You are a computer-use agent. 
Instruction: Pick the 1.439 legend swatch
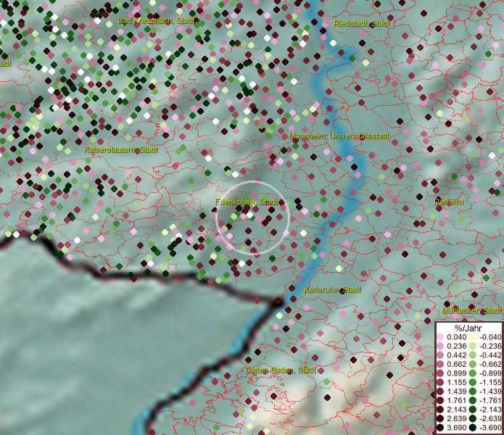pyautogui.click(x=440, y=391)
